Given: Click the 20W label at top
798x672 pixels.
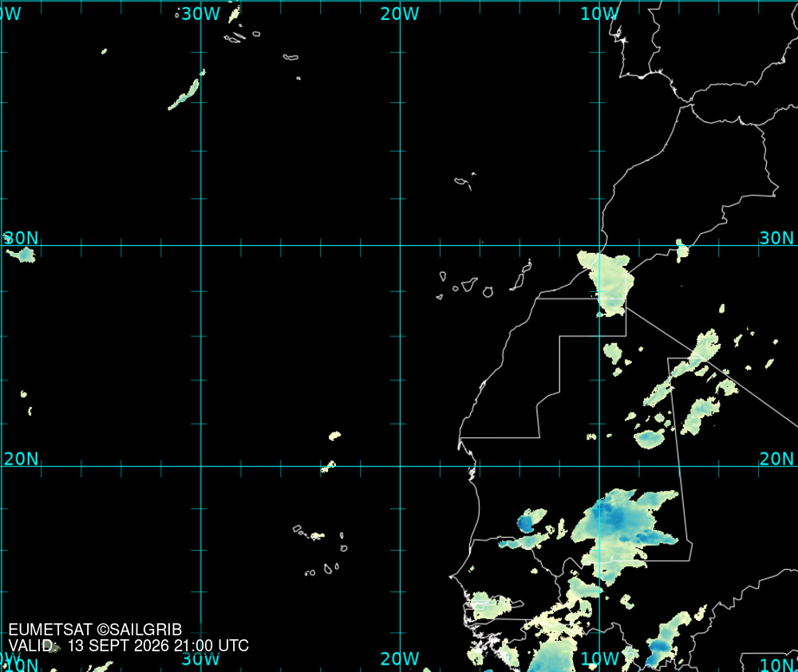Looking at the screenshot, I should pyautogui.click(x=400, y=14).
